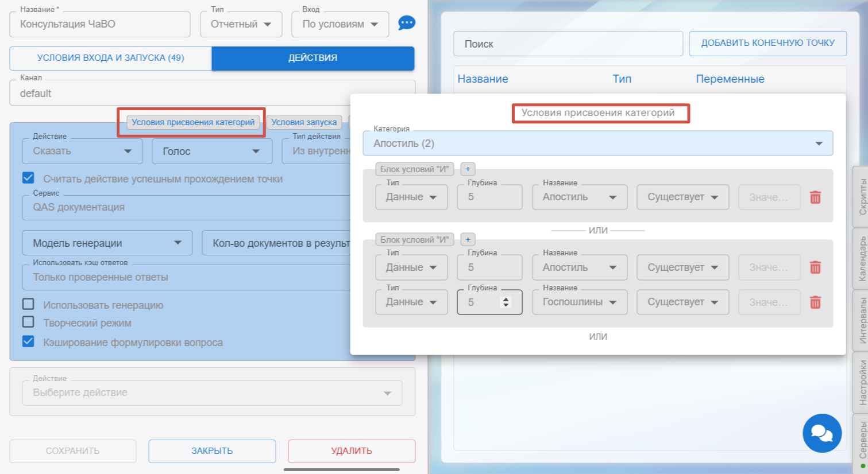This screenshot has width=868, height=474.
Task: Open the round chat support widget
Action: coord(821,433)
